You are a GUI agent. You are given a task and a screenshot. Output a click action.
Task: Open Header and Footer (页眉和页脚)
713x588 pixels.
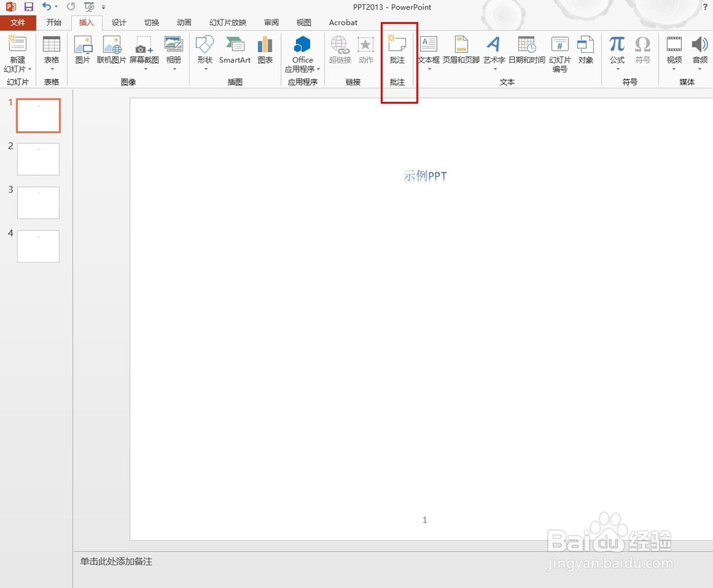461,44
